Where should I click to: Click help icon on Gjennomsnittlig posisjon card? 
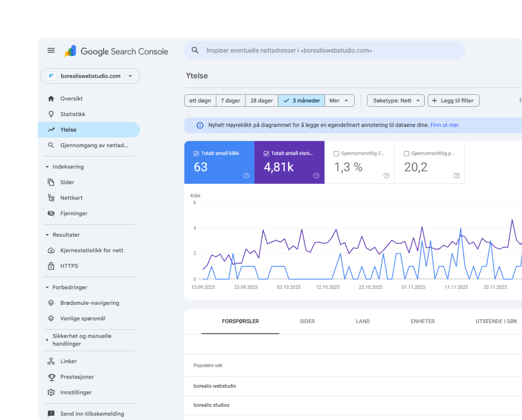point(456,176)
